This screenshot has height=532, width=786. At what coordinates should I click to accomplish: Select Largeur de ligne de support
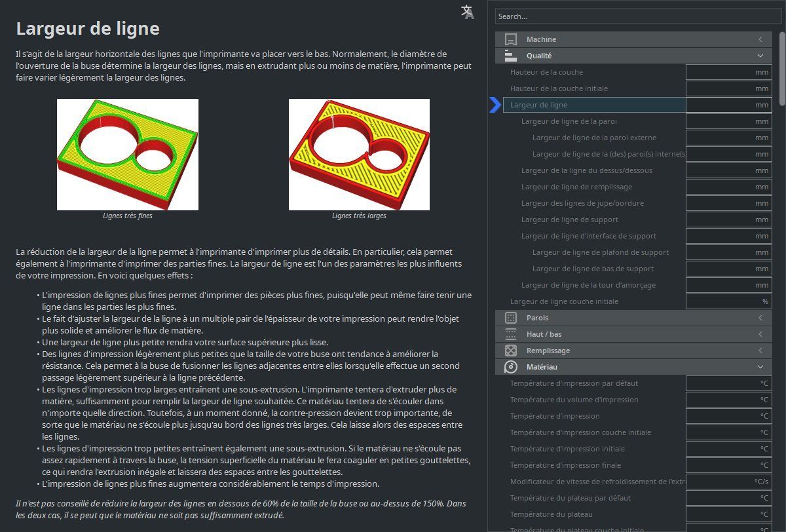coord(570,219)
